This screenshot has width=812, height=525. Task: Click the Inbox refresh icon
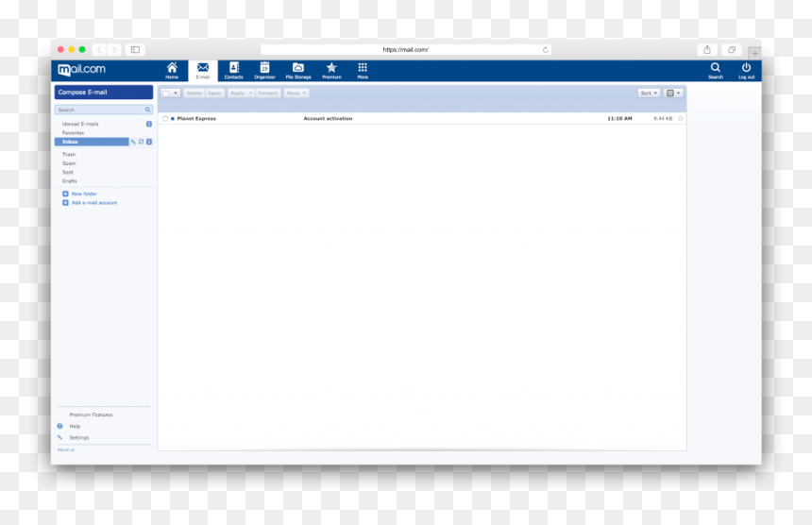click(141, 142)
